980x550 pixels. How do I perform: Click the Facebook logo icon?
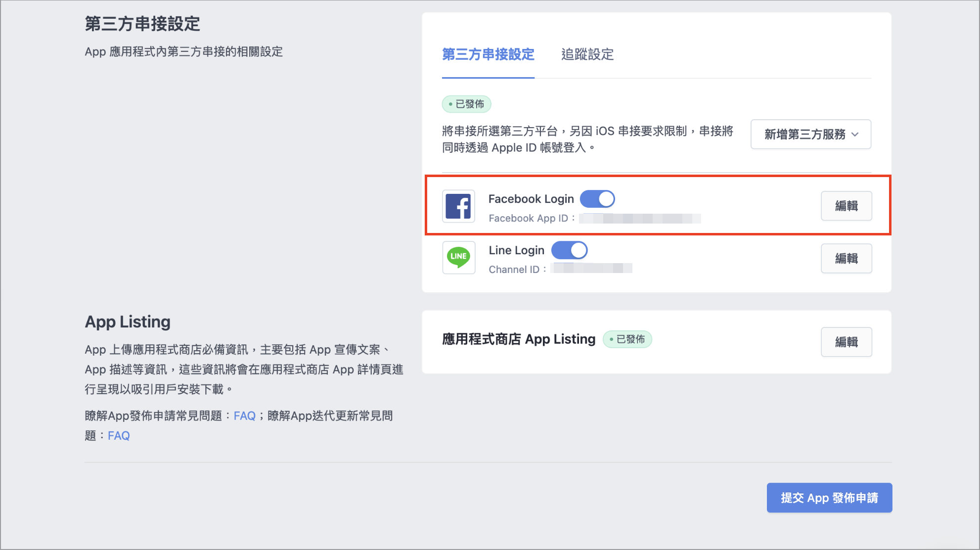click(458, 206)
